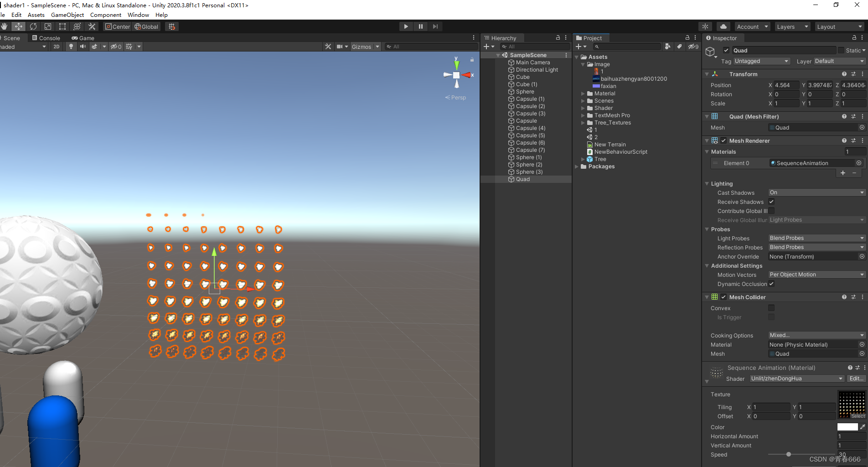Screen dimensions: 868x467
Task: Lock the Hierarchy panel
Action: 558,38
